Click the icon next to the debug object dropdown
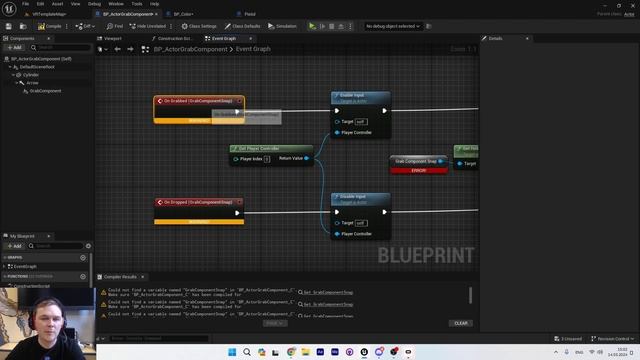Image resolution: width=640 pixels, height=360 pixels. (429, 26)
